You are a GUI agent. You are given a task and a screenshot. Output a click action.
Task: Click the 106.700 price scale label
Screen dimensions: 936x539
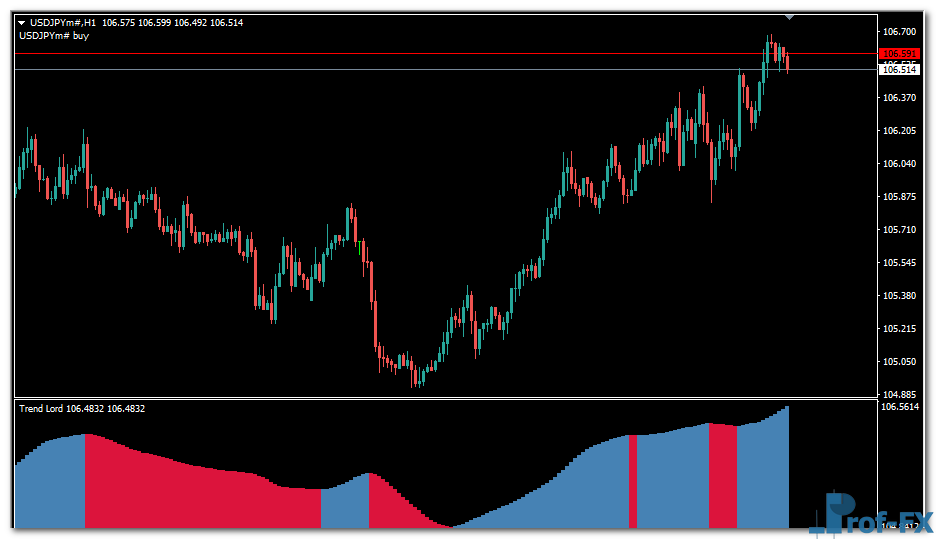[x=899, y=32]
